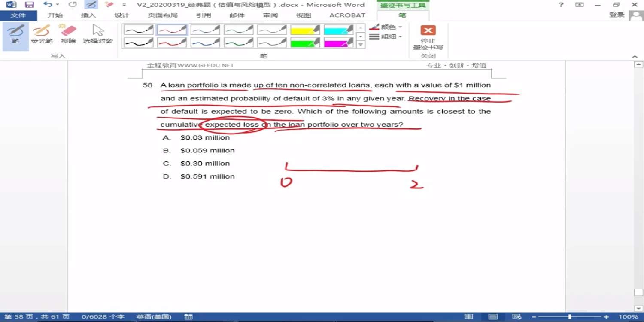Choose the top-row thin gray pen style
644x322 pixels.
coord(272,30)
